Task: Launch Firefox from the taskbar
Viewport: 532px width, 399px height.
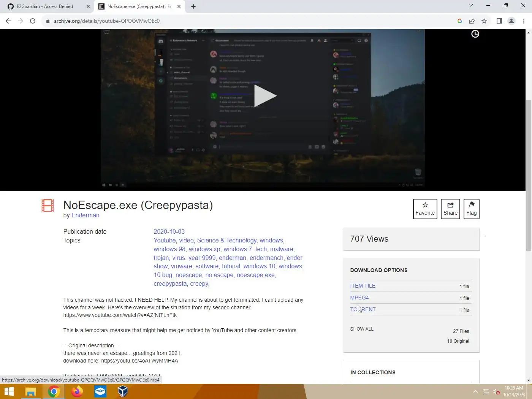Action: 77,391
